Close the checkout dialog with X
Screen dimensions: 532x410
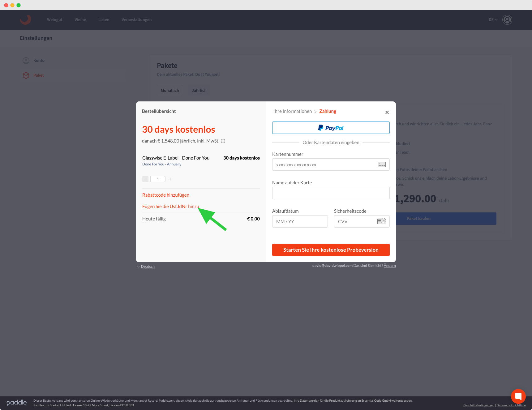click(x=387, y=112)
